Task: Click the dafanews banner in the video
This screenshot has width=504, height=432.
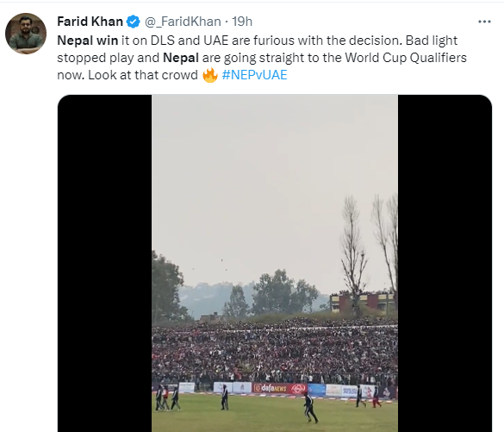Action: click(x=279, y=389)
